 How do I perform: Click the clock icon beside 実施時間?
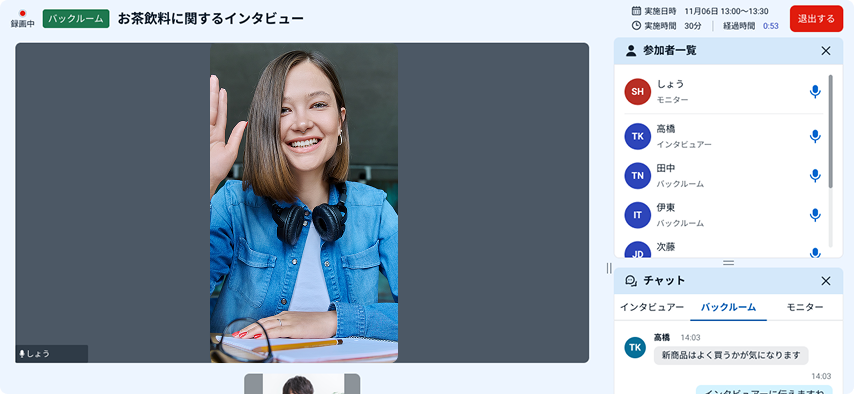(636, 26)
